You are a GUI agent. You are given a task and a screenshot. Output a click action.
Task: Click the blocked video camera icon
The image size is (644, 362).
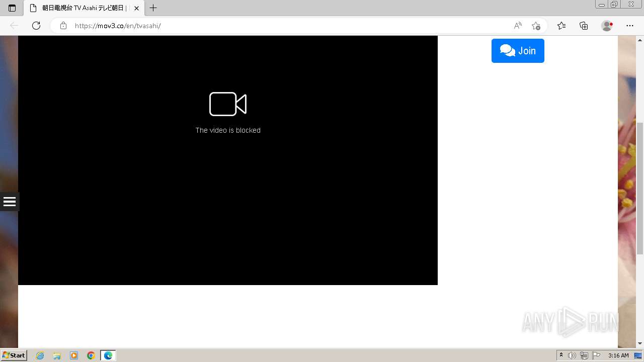228,104
